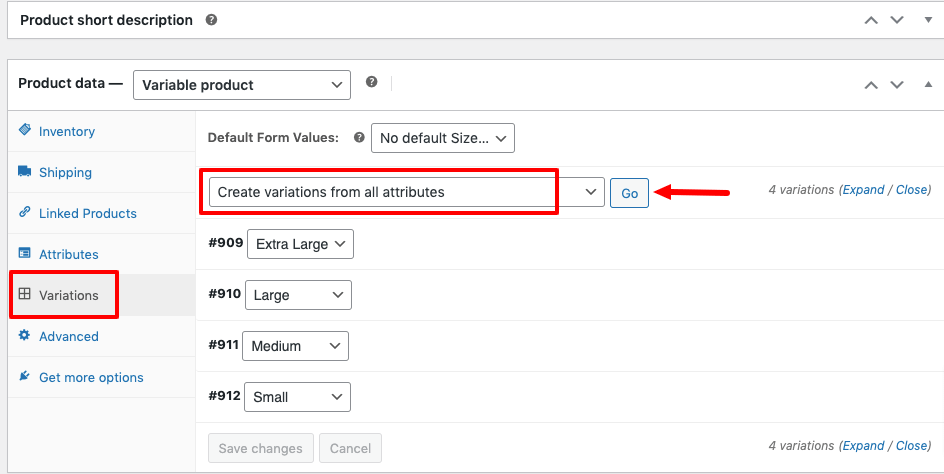Click help icon beside Default Form Values

(x=359, y=137)
